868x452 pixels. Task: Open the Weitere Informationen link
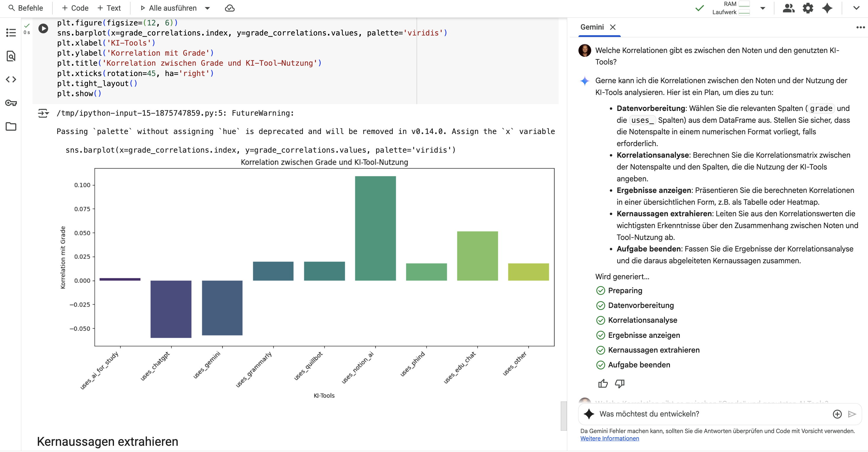click(609, 438)
